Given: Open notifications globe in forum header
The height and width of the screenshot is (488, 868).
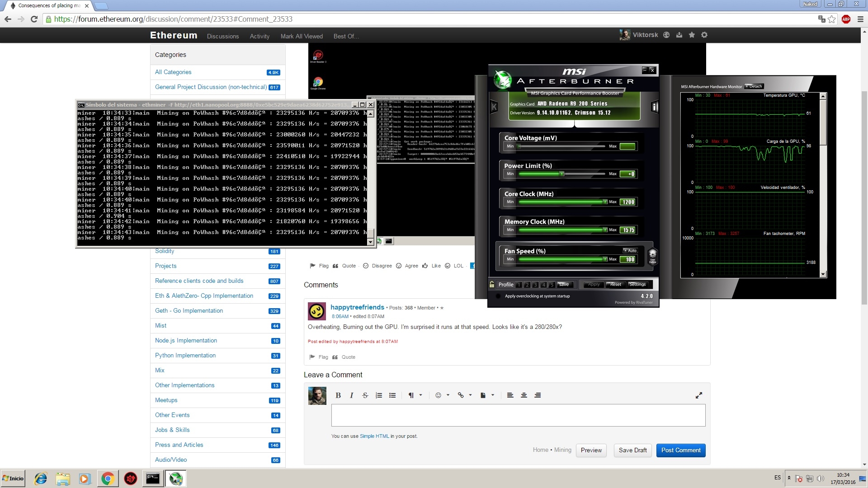Looking at the screenshot, I should [x=666, y=35].
